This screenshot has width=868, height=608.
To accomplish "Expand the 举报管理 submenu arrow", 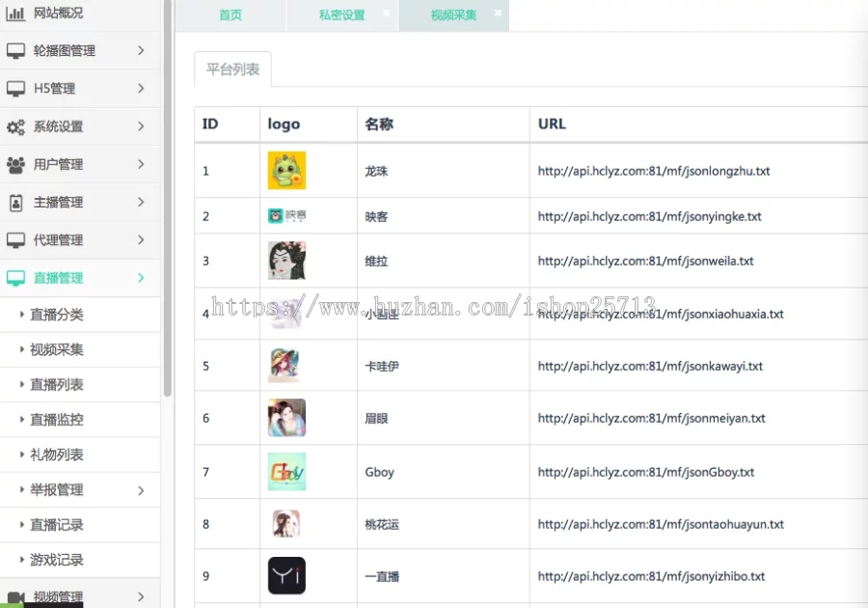I will coord(141,490).
